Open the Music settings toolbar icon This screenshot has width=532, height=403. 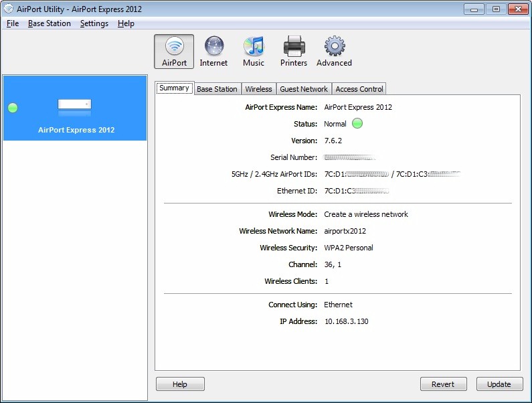coord(254,52)
